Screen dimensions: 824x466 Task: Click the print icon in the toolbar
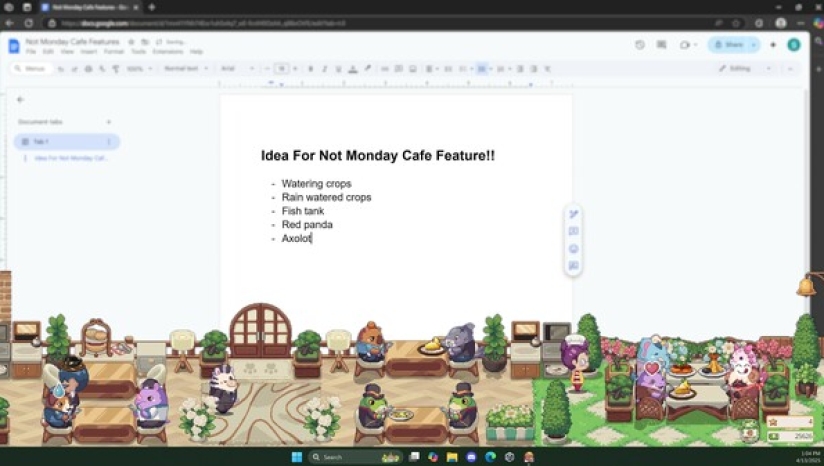pos(88,69)
